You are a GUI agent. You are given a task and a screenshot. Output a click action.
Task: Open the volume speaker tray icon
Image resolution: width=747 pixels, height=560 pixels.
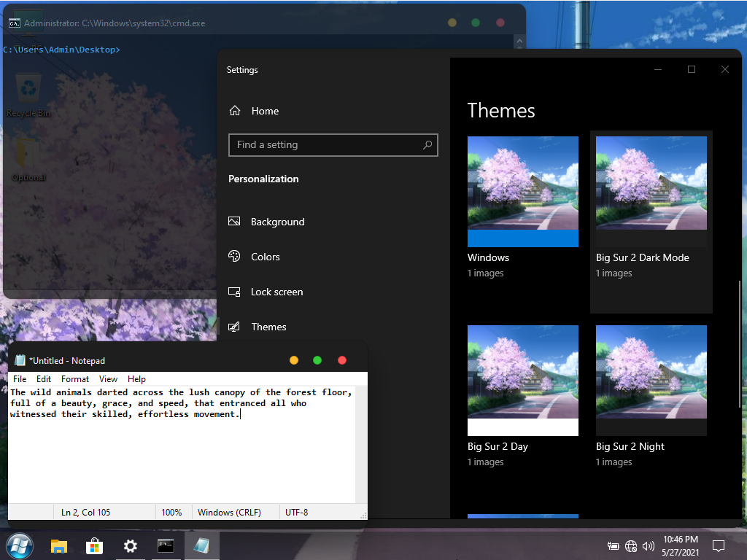pos(648,546)
